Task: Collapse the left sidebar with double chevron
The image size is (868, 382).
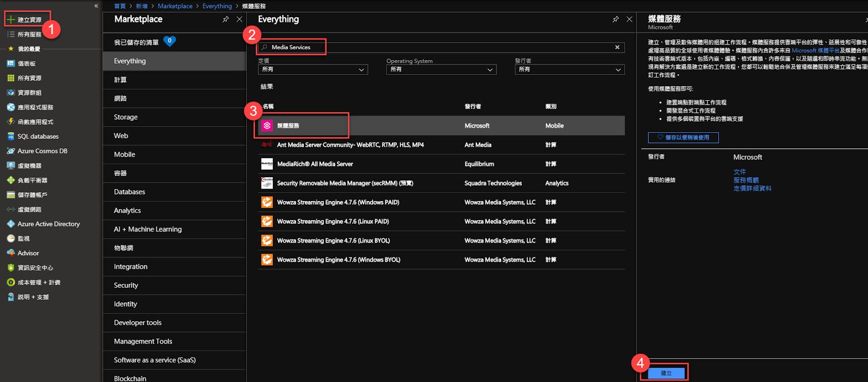Action: (x=96, y=6)
